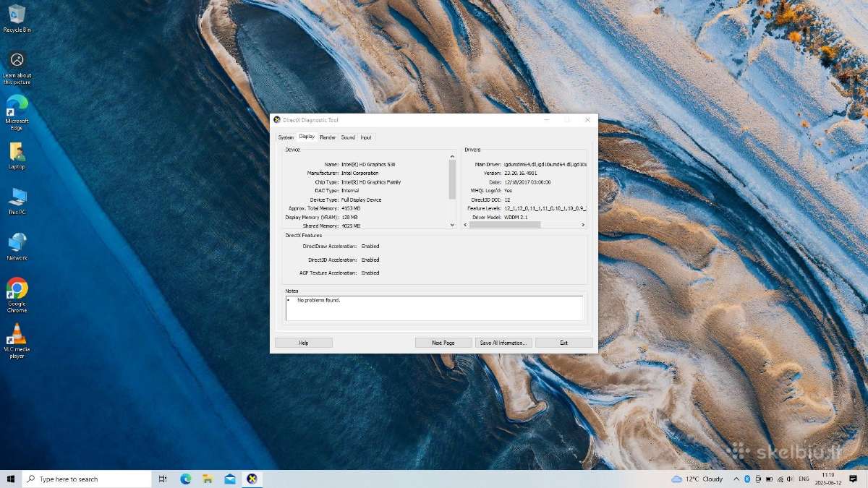Click the Exit button
Screen dimensions: 868x488
pyautogui.click(x=563, y=343)
